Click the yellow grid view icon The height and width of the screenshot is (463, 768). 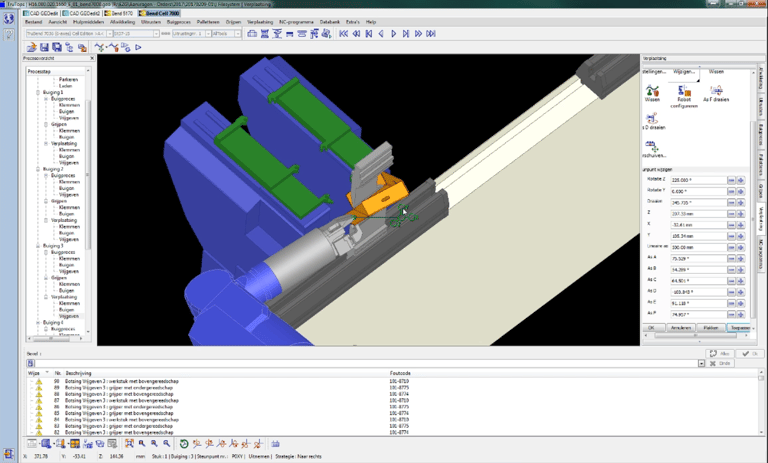point(74,444)
